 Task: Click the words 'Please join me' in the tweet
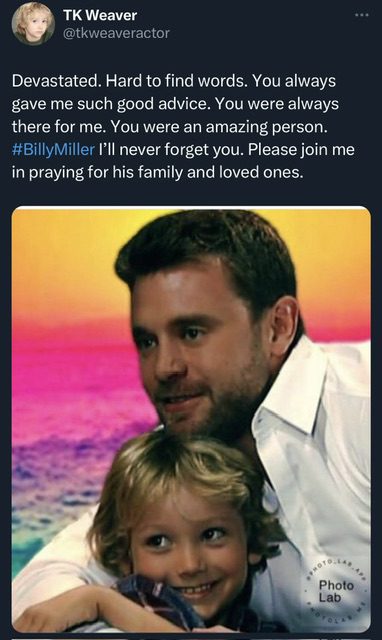tap(301, 149)
